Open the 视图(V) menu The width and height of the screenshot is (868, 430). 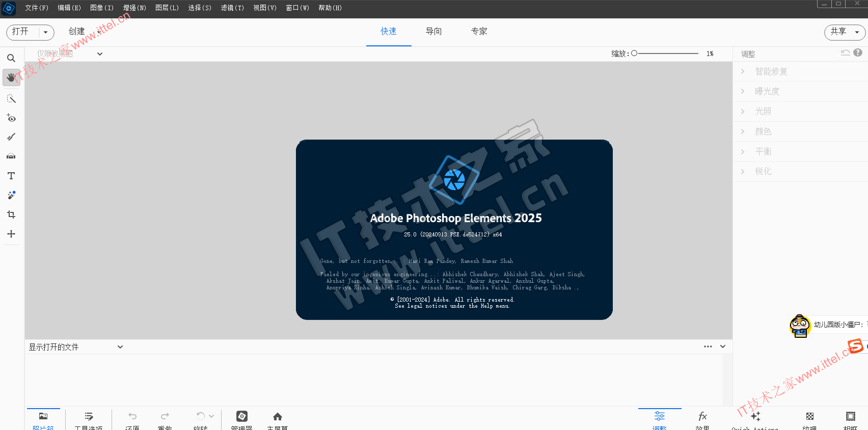click(x=265, y=8)
